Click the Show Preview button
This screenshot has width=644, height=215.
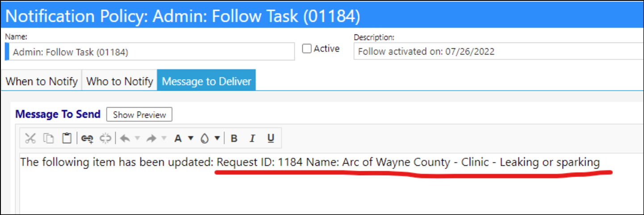click(x=139, y=114)
